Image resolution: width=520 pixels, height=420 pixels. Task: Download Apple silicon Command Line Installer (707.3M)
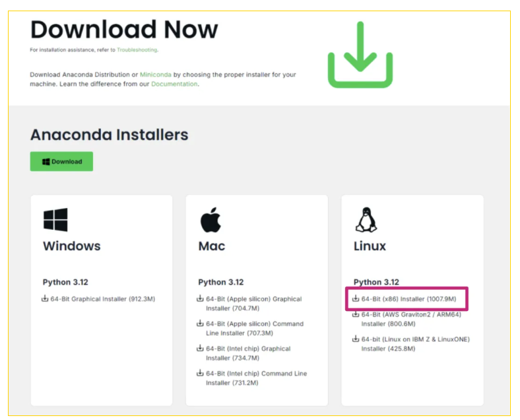coord(255,328)
